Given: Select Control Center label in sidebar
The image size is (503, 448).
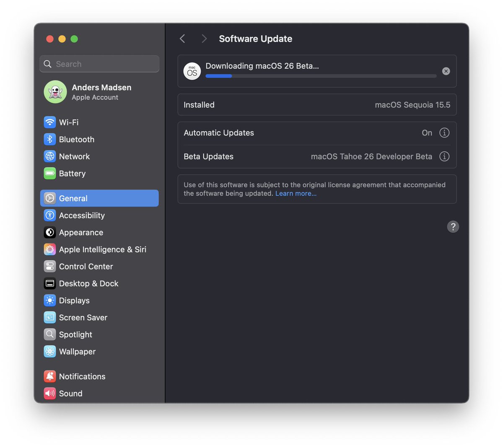Looking at the screenshot, I should (x=86, y=267).
